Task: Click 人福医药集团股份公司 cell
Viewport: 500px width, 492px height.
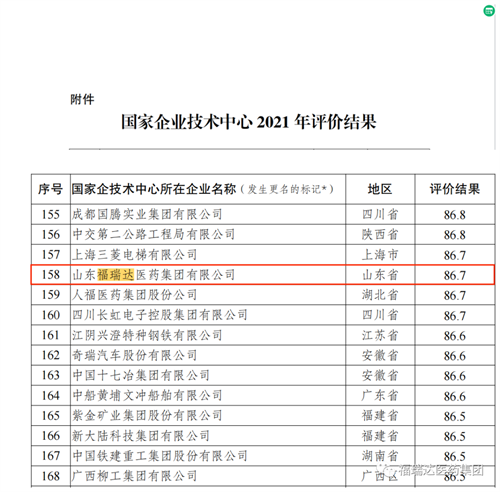Action: coord(208,295)
